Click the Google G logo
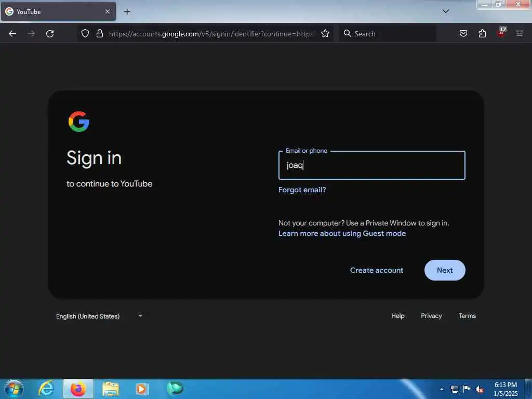 pos(79,122)
